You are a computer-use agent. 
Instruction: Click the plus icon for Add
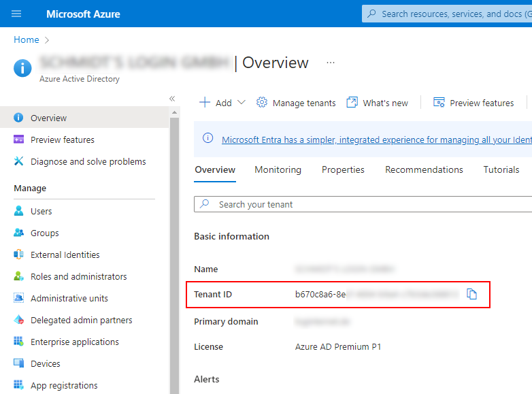pos(205,102)
